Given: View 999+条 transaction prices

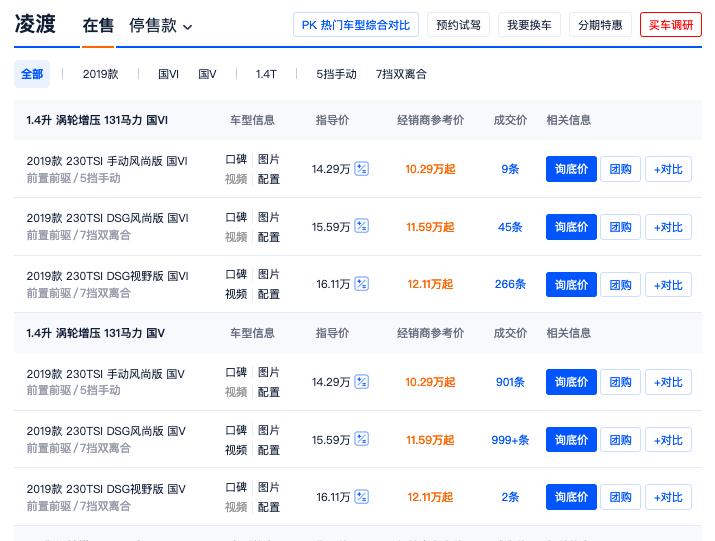Looking at the screenshot, I should (510, 440).
